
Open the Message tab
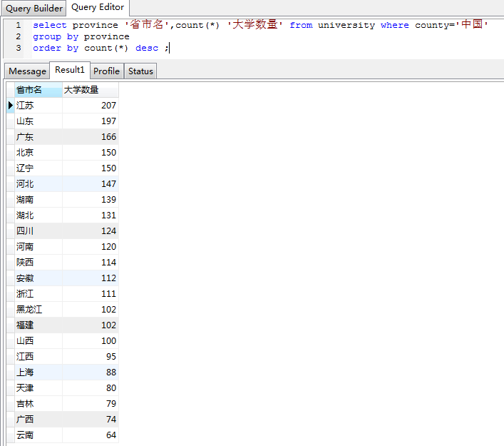pos(27,71)
